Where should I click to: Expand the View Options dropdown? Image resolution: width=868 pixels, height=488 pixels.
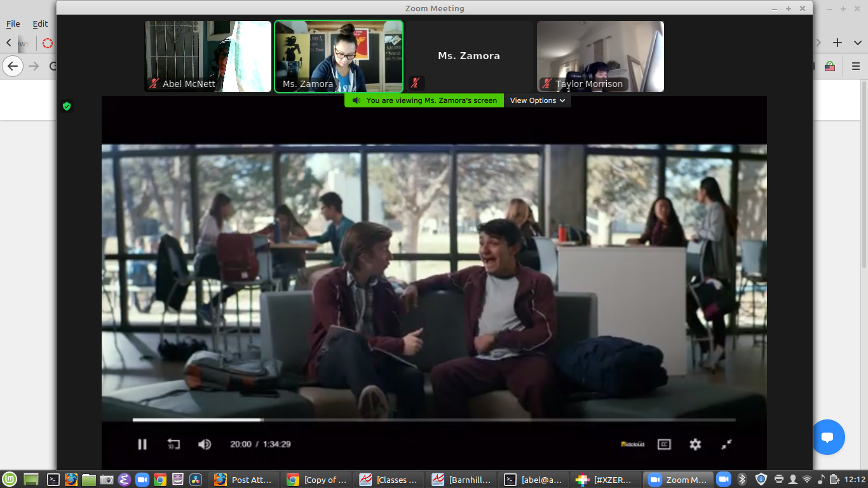[x=538, y=100]
